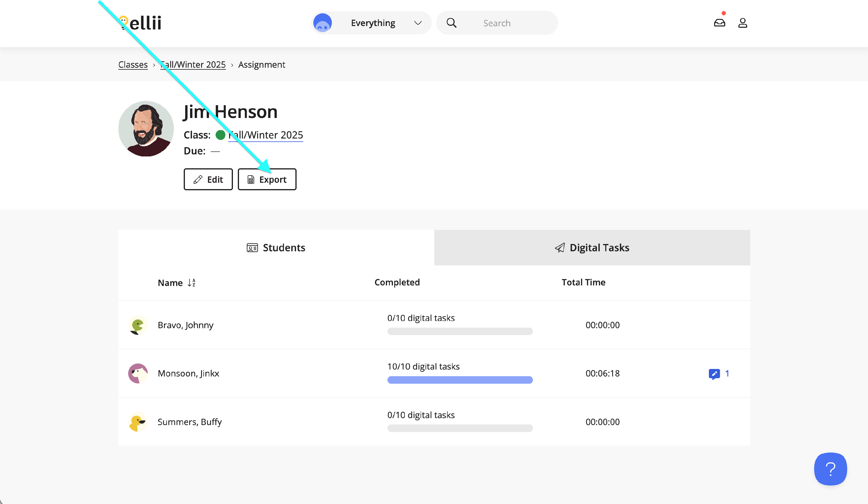Expand the Everything filter dropdown
Viewport: 868px width, 504px height.
point(373,23)
